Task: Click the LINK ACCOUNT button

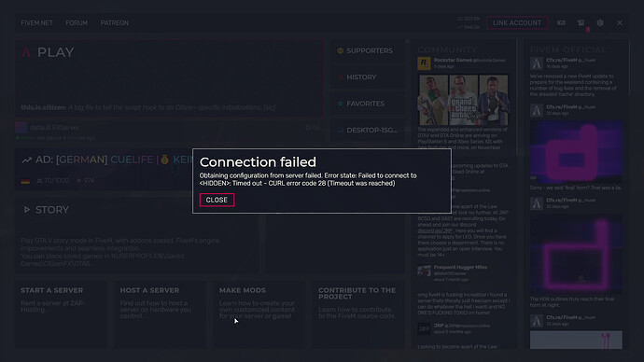Action: pos(517,23)
